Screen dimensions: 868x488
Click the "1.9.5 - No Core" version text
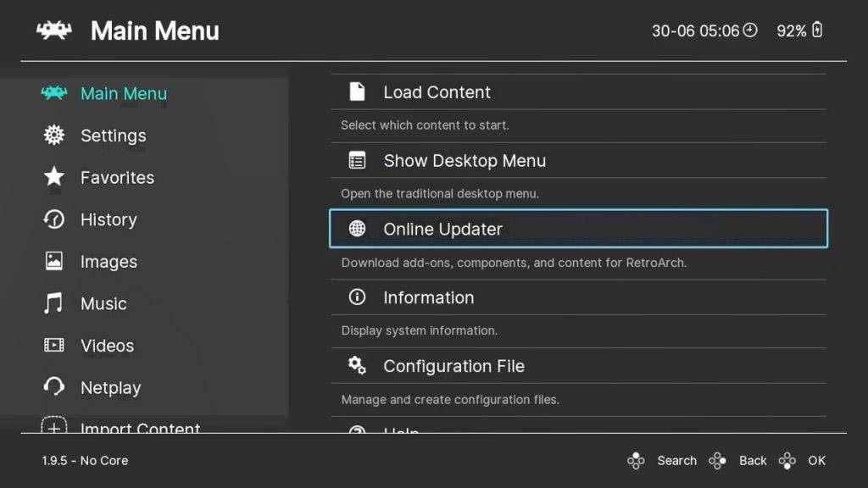[x=86, y=460]
